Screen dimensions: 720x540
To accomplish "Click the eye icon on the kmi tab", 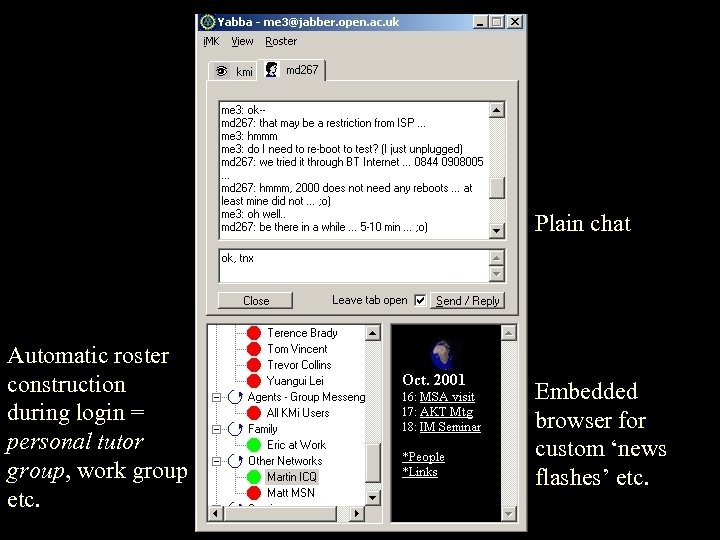I will coord(222,71).
